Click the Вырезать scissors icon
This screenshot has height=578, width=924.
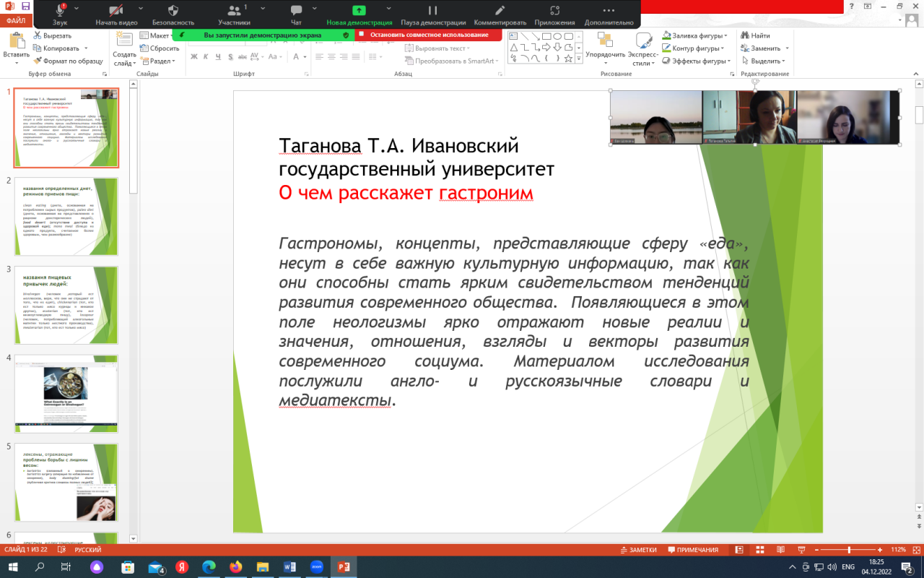pos(38,35)
